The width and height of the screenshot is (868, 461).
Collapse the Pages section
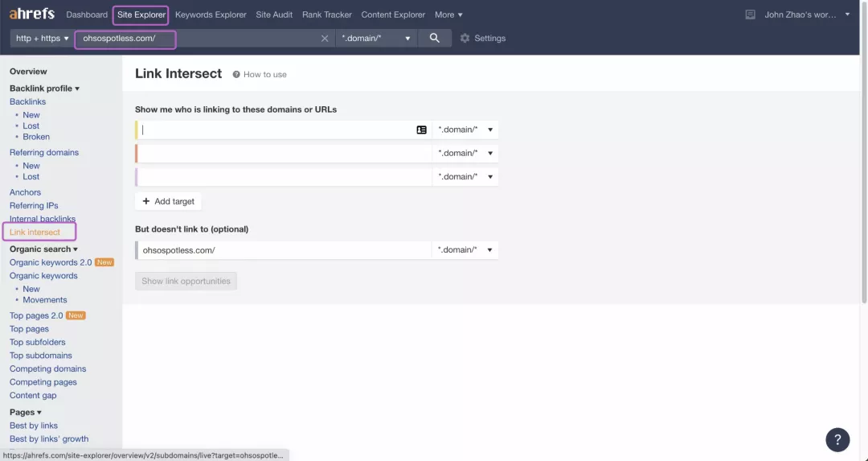26,412
